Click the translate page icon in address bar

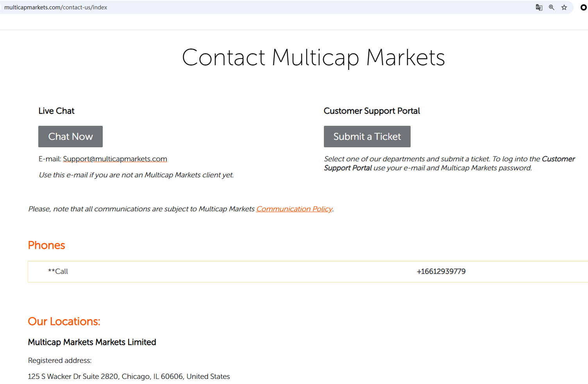539,7
